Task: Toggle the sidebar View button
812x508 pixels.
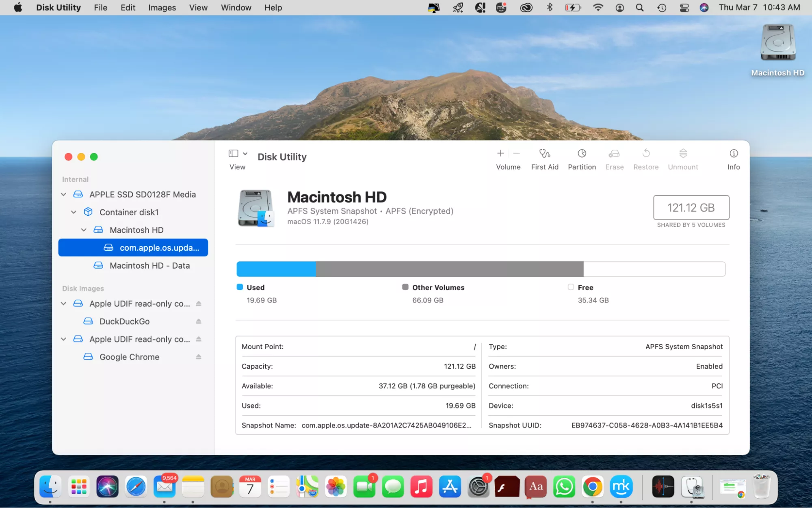Action: pos(233,154)
